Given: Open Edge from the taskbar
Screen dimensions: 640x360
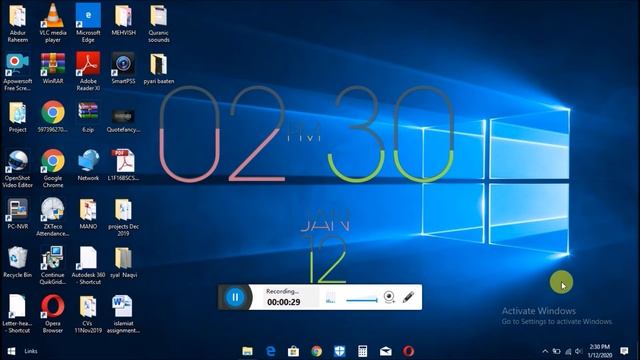Looking at the screenshot, I should 271,351.
